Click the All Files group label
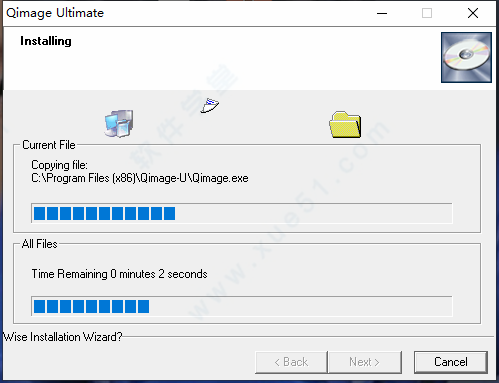Image resolution: width=499 pixels, height=383 pixels. pyautogui.click(x=39, y=244)
